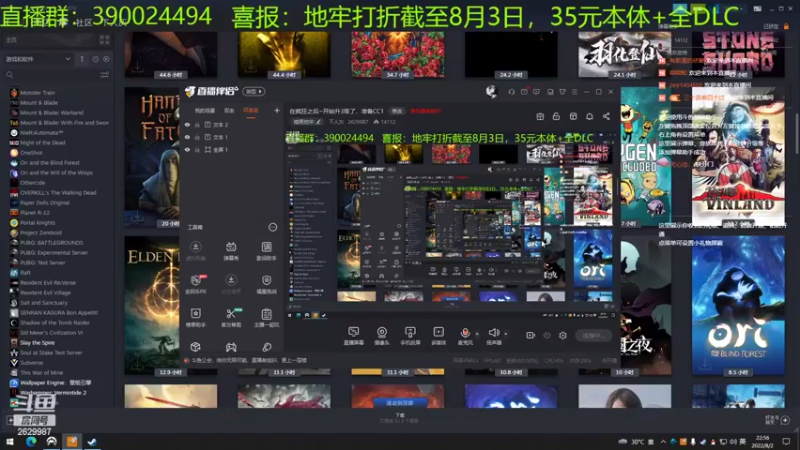
Task: Click Steam library filter sliders icon
Action: tap(105, 75)
